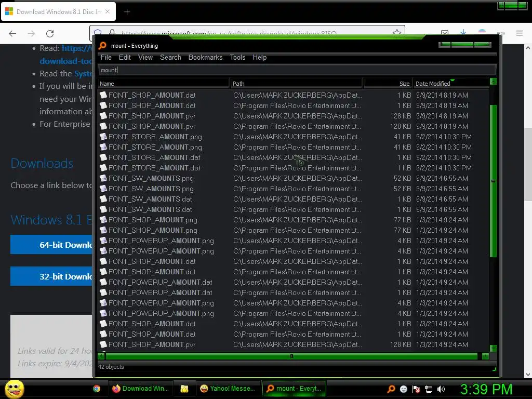
Task: Click the 32-bit Download button in Firefox
Action: (51, 276)
